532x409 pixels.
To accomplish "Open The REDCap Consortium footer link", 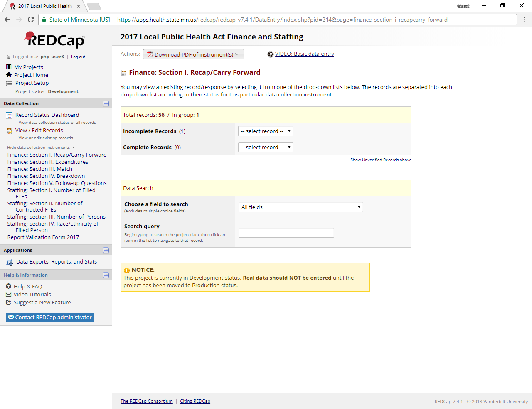I will 147,401.
